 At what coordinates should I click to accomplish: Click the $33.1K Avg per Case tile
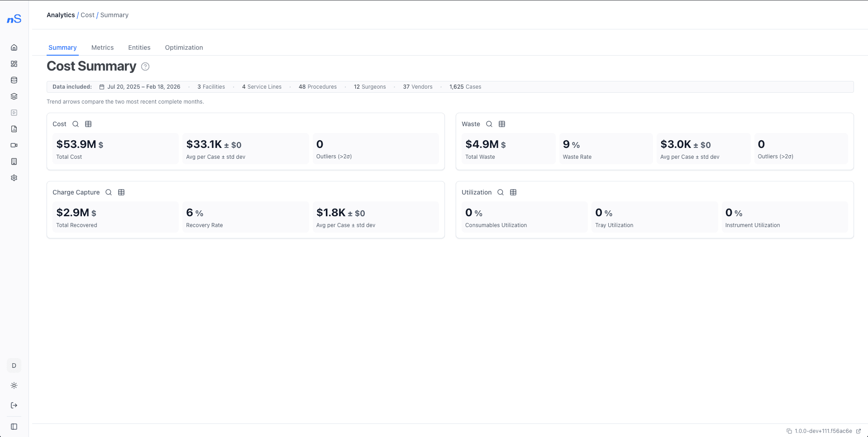coord(246,149)
